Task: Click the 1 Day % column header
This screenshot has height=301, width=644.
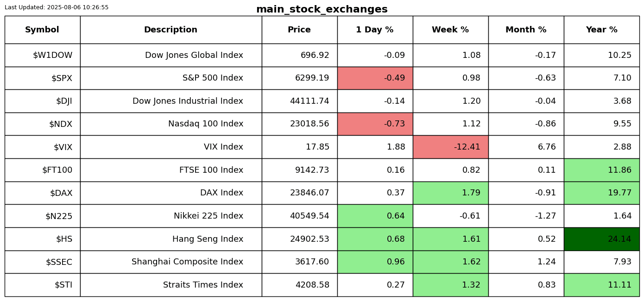Action: tap(375, 30)
